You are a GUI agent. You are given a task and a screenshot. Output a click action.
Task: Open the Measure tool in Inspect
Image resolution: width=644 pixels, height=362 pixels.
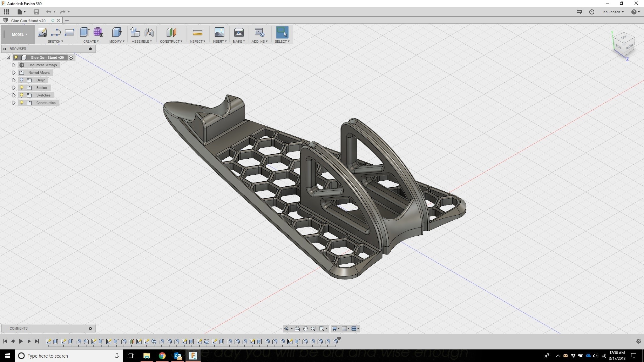click(x=197, y=32)
